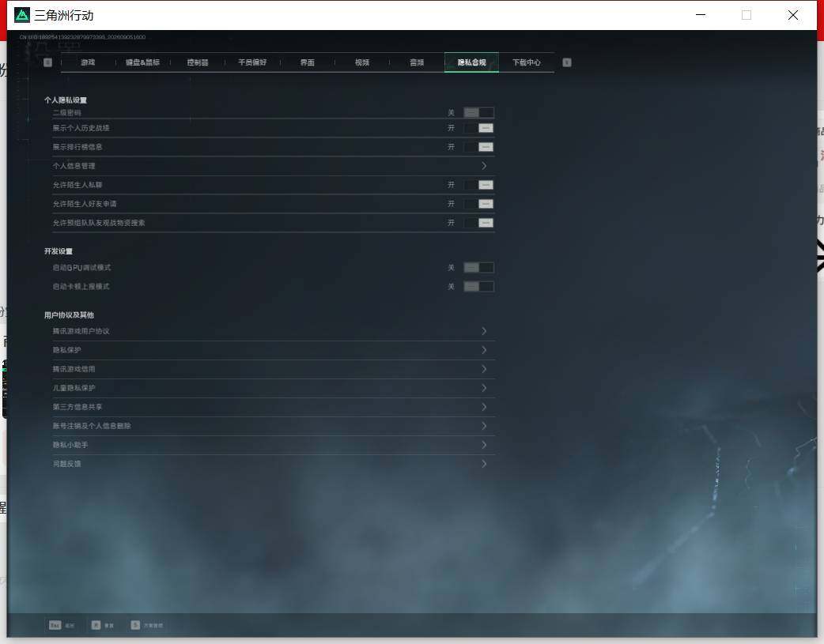
Task: Select the 控制器 tab
Action: (198, 62)
